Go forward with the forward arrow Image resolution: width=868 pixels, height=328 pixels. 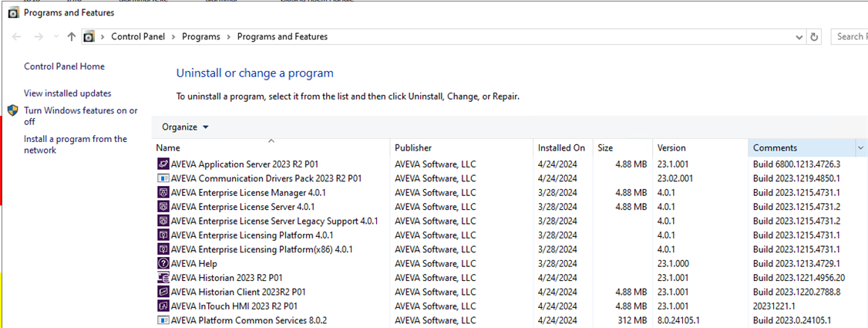pos(39,36)
